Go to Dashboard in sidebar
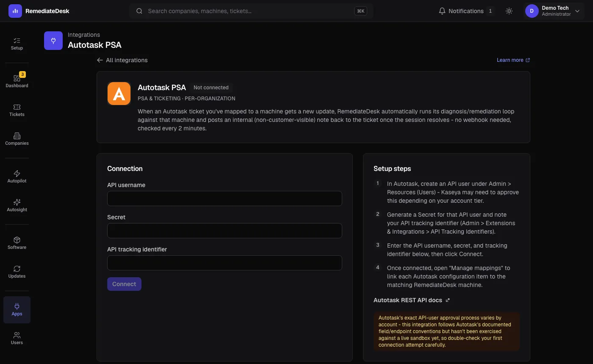 pyautogui.click(x=17, y=81)
